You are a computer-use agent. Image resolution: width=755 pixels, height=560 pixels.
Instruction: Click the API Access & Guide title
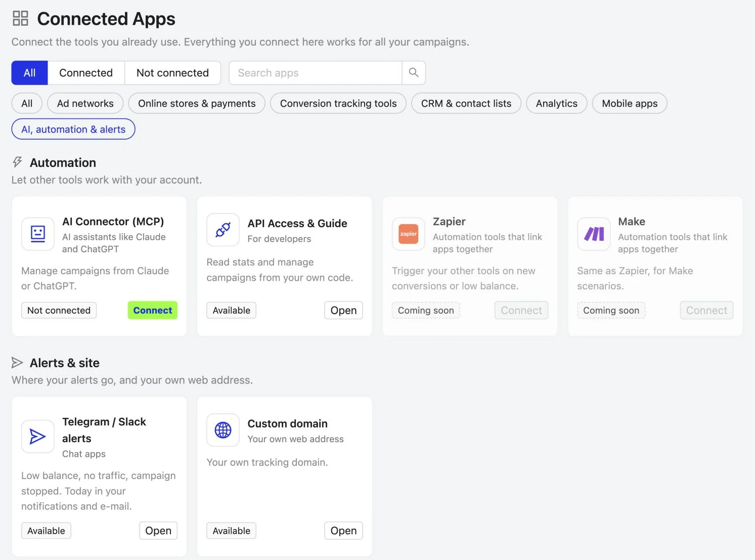coord(297,224)
